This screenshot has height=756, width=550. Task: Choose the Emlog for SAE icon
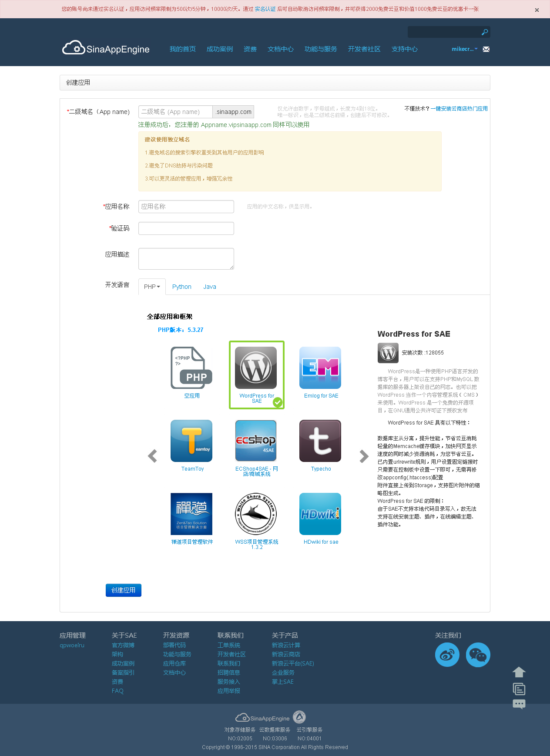click(x=320, y=368)
